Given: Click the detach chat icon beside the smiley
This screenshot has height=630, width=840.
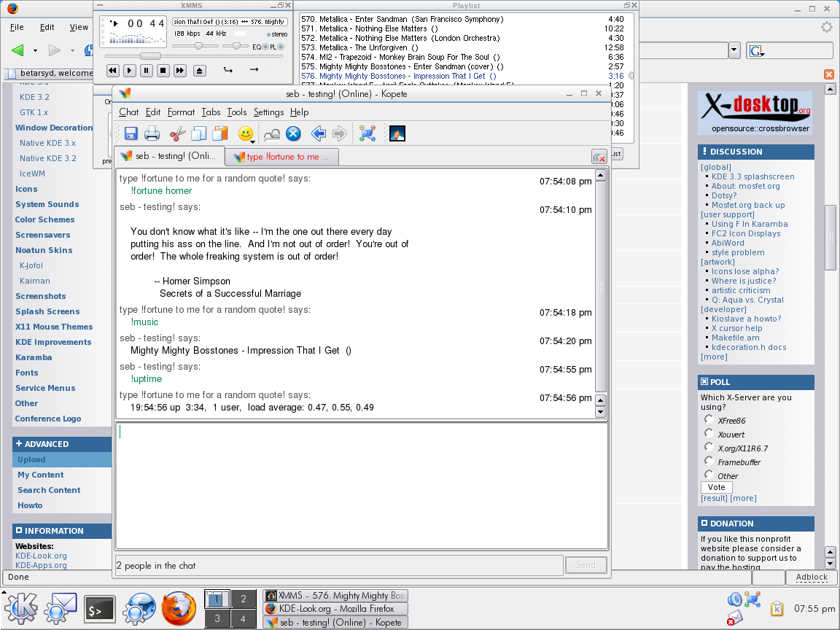Looking at the screenshot, I should (x=271, y=134).
